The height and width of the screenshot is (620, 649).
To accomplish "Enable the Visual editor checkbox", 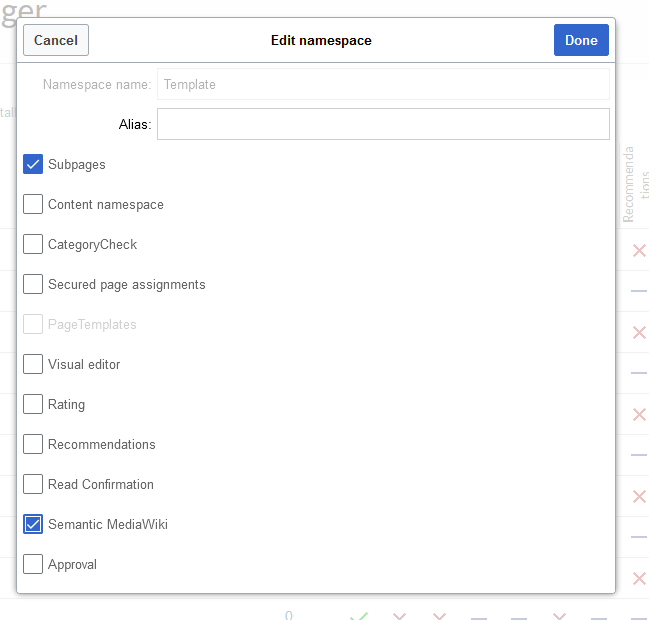I will [x=33, y=364].
